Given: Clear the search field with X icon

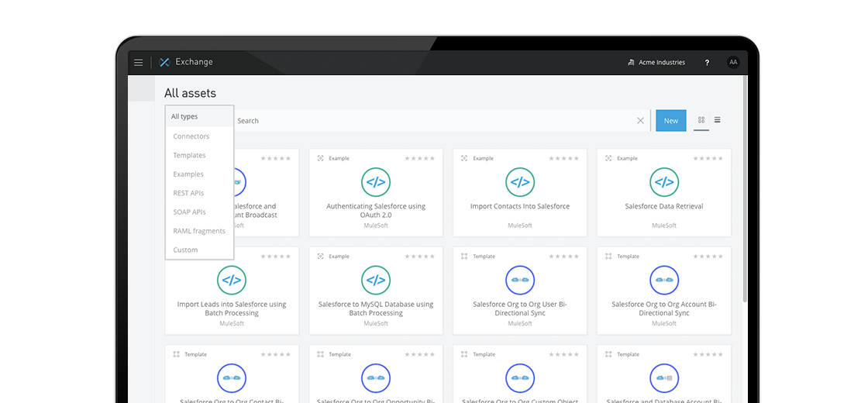Looking at the screenshot, I should 640,121.
